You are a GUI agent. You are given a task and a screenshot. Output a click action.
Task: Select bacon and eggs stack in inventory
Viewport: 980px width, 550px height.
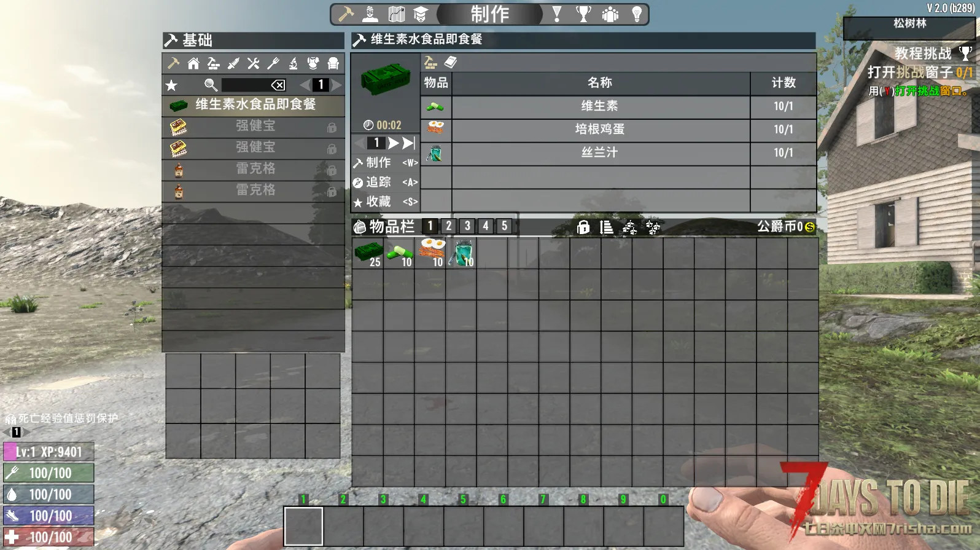pyautogui.click(x=430, y=253)
